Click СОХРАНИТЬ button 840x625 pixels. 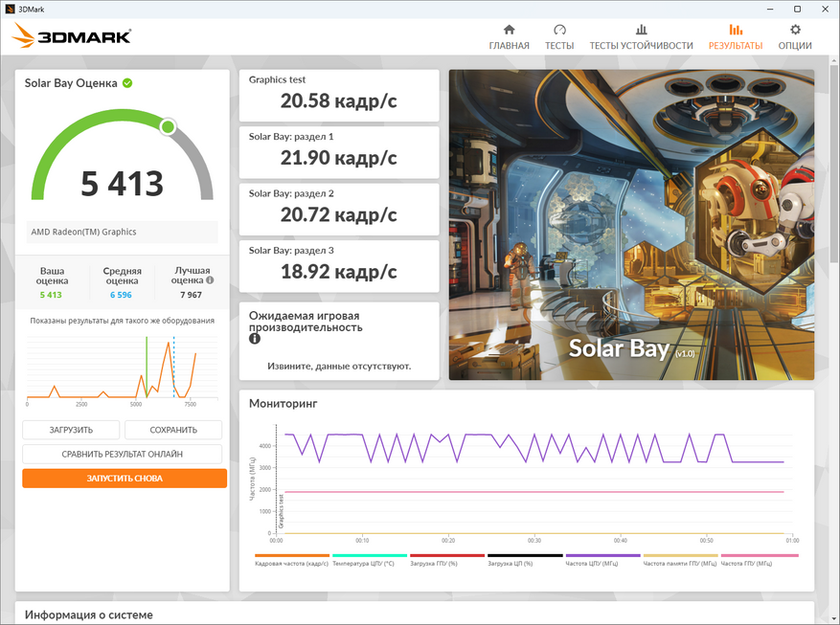173,430
